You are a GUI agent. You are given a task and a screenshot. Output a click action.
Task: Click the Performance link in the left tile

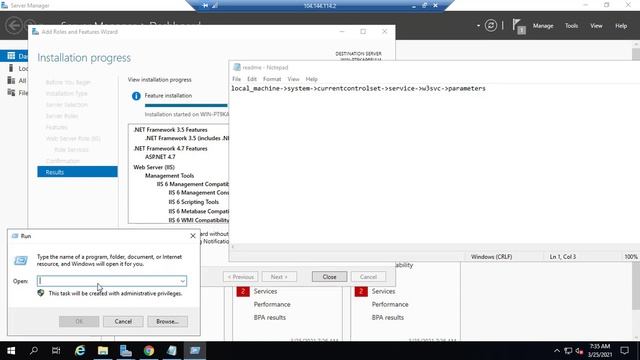(x=272, y=304)
